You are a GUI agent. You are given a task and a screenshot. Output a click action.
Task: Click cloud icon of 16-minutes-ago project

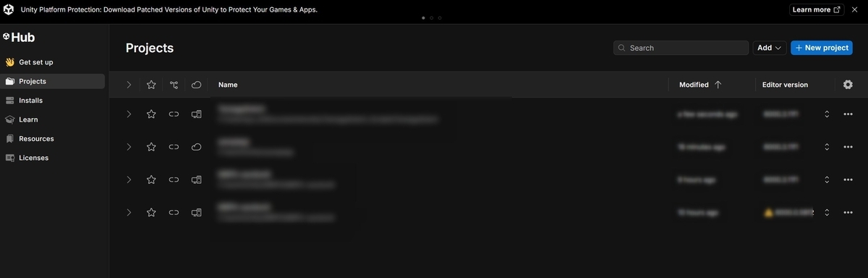point(196,147)
